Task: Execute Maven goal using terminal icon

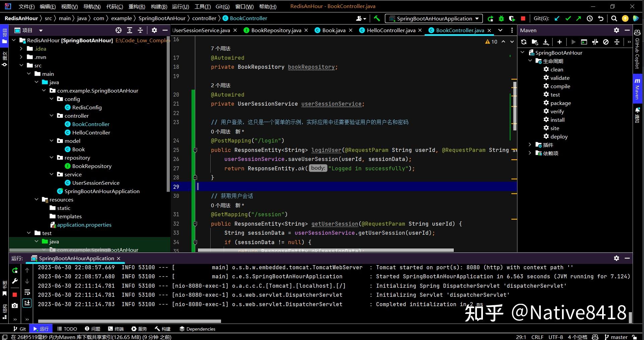Action: (x=583, y=42)
